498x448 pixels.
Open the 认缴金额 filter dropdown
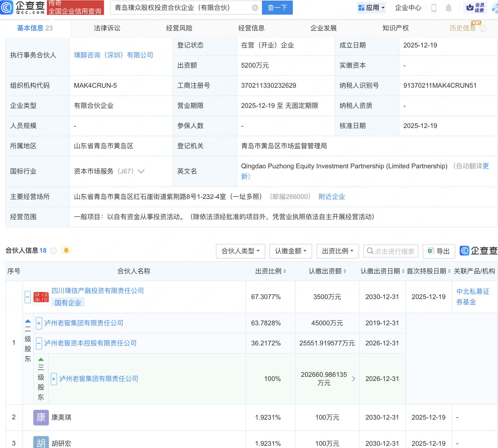290,251
